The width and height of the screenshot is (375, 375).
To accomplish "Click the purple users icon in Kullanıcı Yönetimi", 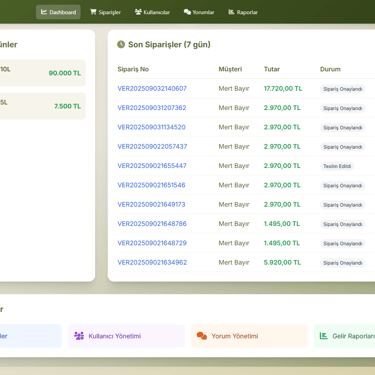I will (79, 336).
